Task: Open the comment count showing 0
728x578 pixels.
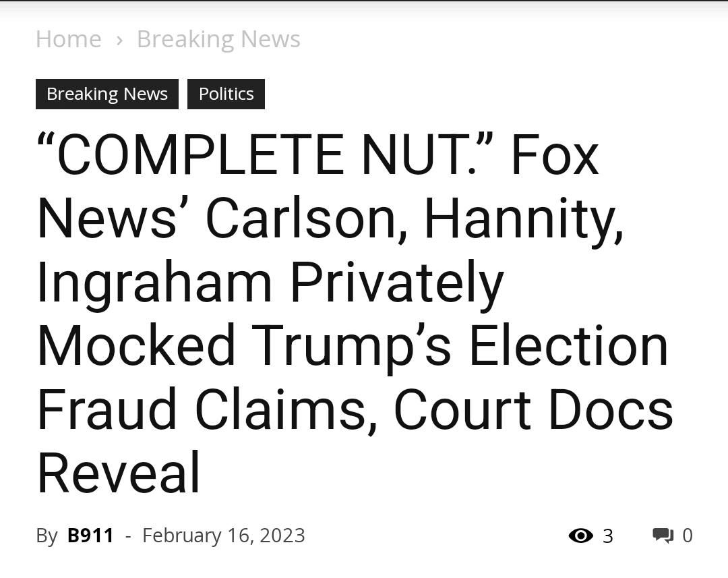Action: (688, 536)
